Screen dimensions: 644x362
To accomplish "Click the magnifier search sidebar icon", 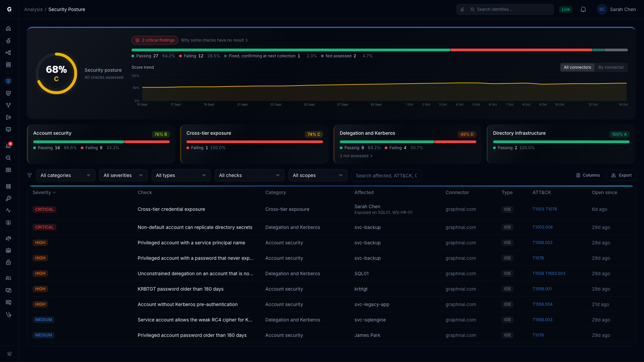I will coord(9,158).
